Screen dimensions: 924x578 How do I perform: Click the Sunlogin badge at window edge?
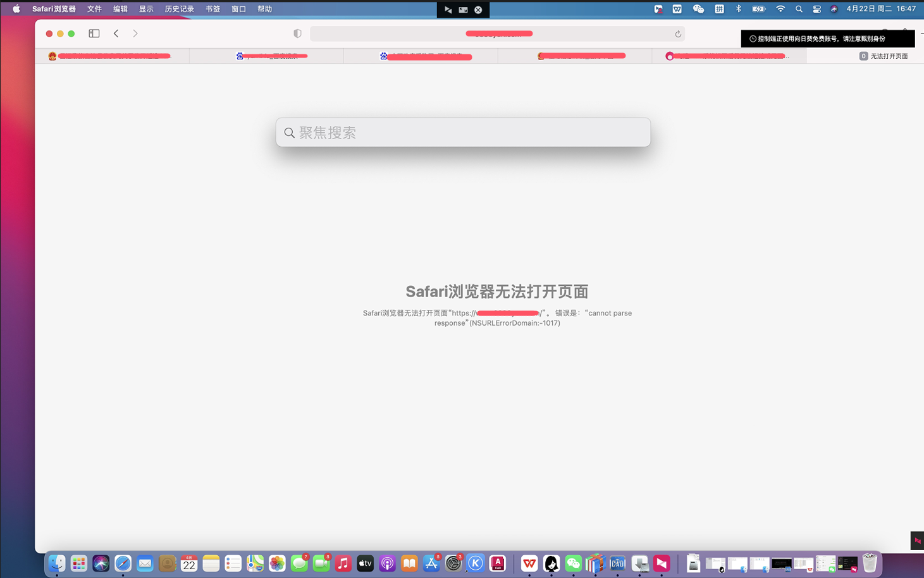(917, 541)
